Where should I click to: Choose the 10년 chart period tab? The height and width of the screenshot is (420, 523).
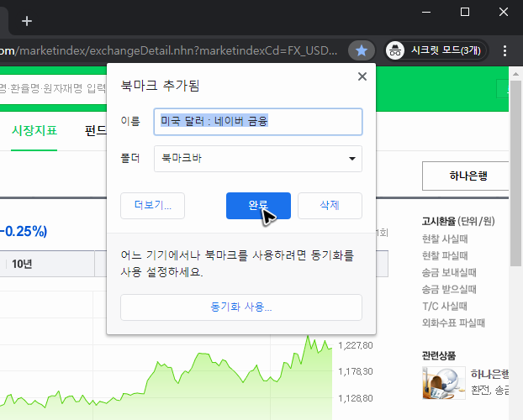[x=22, y=264]
